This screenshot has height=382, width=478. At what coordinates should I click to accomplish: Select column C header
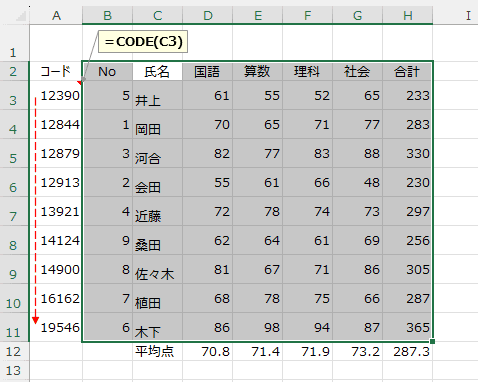[x=157, y=15]
